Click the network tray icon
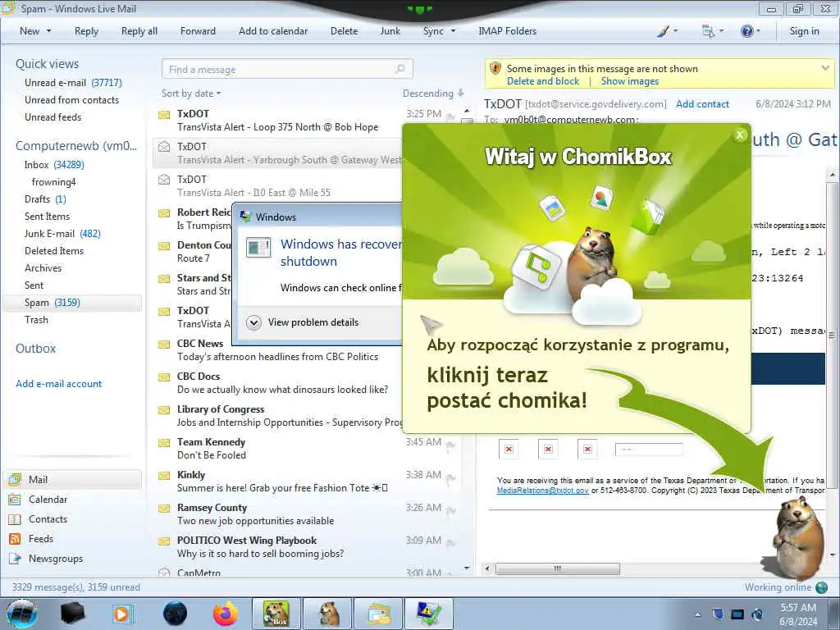Viewport: 840px width, 630px height. (737, 614)
